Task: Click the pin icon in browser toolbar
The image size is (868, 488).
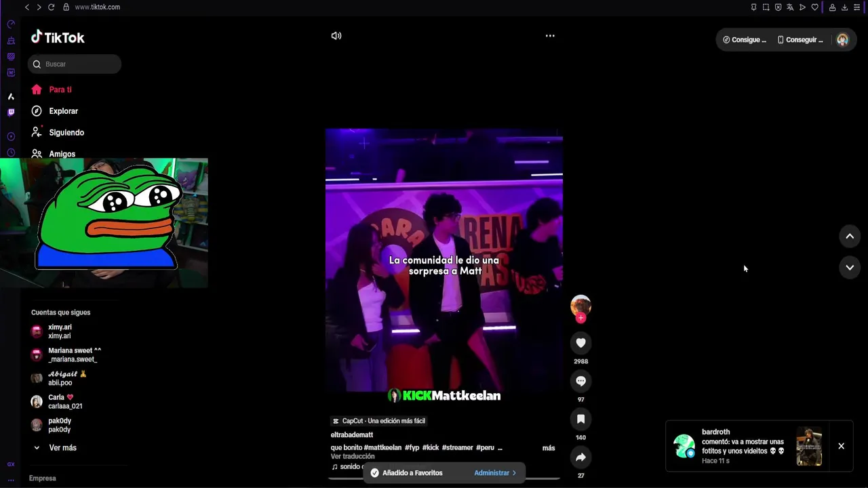Action: click(753, 7)
